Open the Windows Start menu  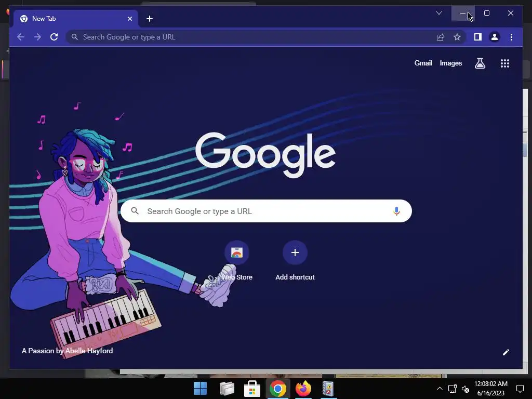tap(200, 389)
